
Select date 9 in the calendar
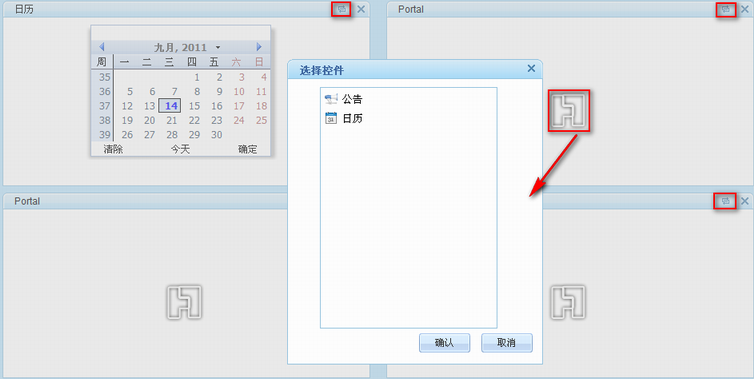coord(219,91)
